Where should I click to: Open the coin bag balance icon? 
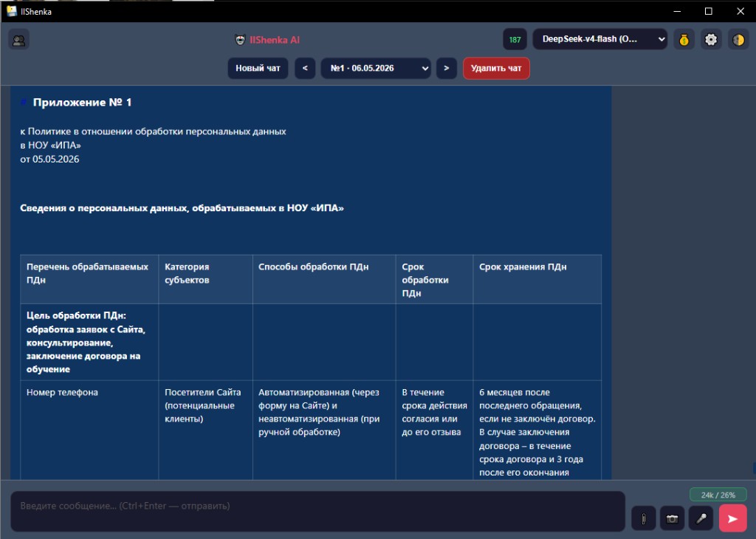coord(684,40)
